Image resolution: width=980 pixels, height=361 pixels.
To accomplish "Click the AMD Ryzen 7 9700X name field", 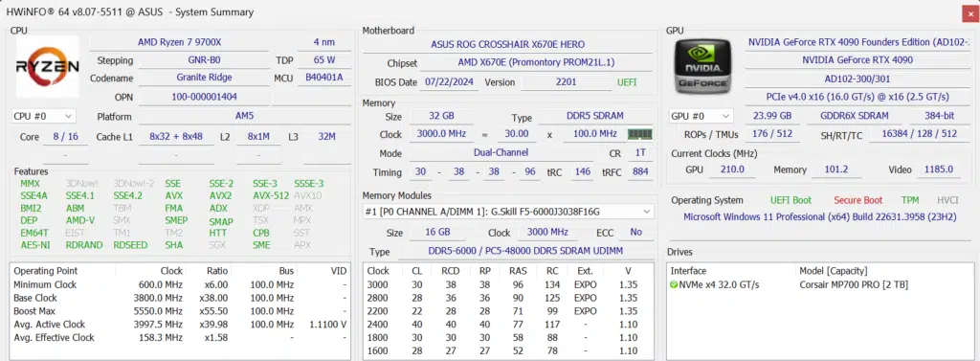I will pos(179,42).
